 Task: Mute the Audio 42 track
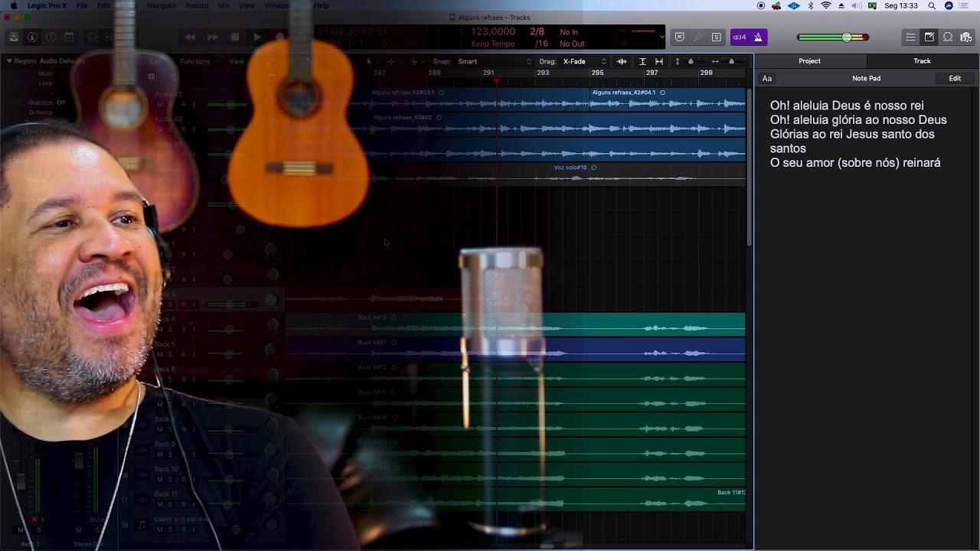[x=160, y=104]
